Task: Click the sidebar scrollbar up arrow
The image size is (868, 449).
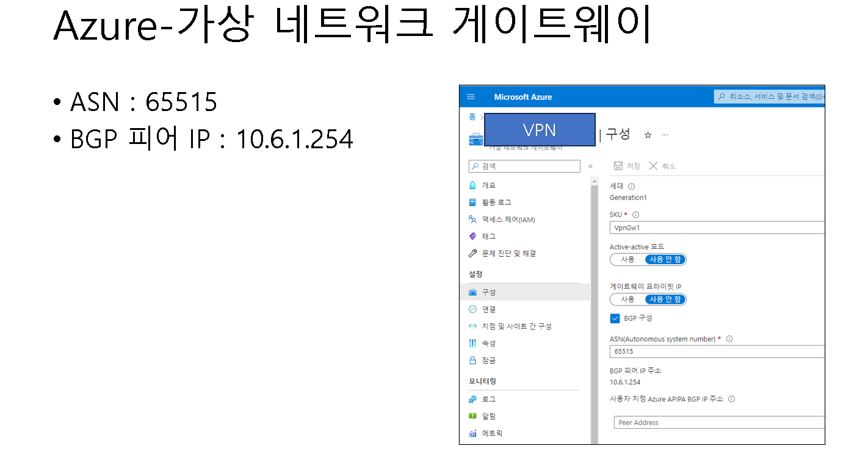Action: 595,181
